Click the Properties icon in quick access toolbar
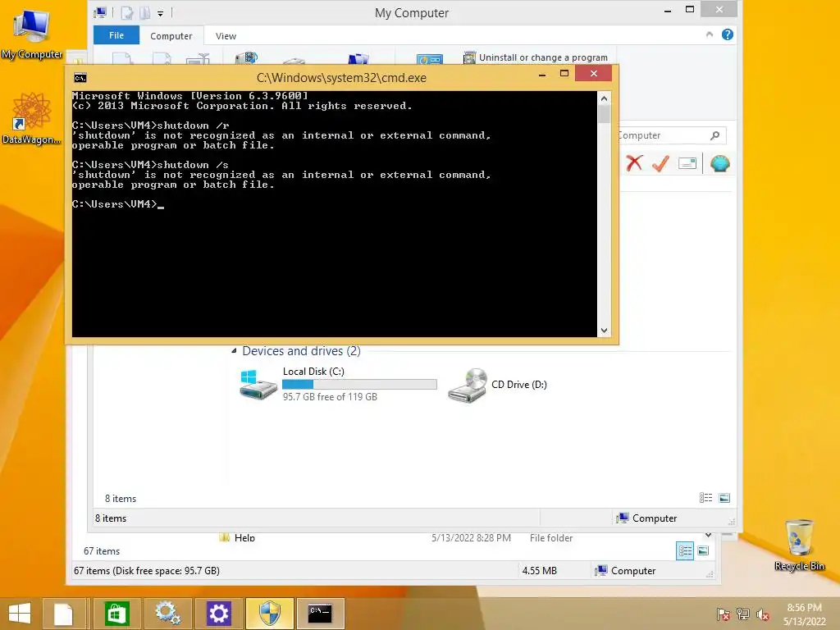This screenshot has height=630, width=840. (127, 12)
